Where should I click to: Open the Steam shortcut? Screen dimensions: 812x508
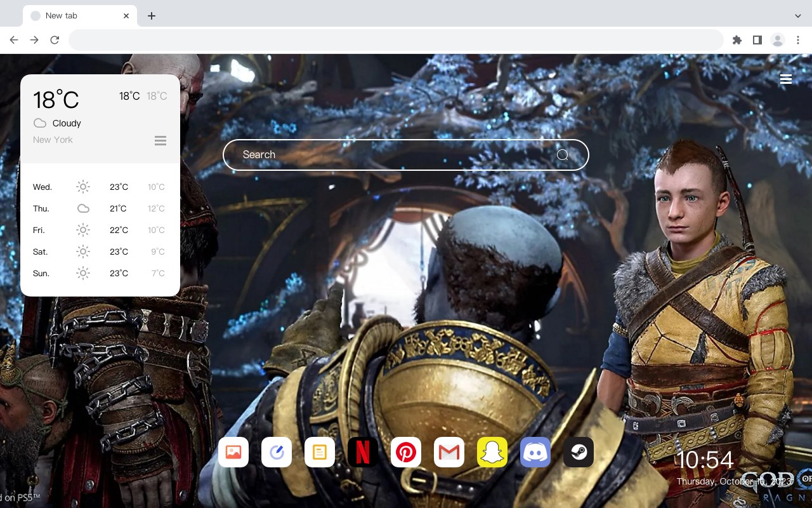pyautogui.click(x=579, y=452)
